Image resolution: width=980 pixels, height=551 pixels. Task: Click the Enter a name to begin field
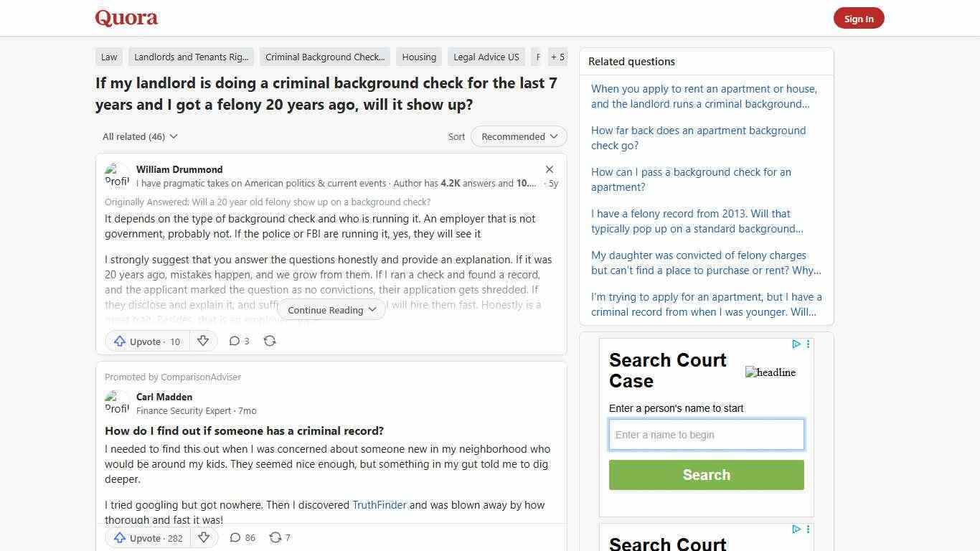point(706,434)
